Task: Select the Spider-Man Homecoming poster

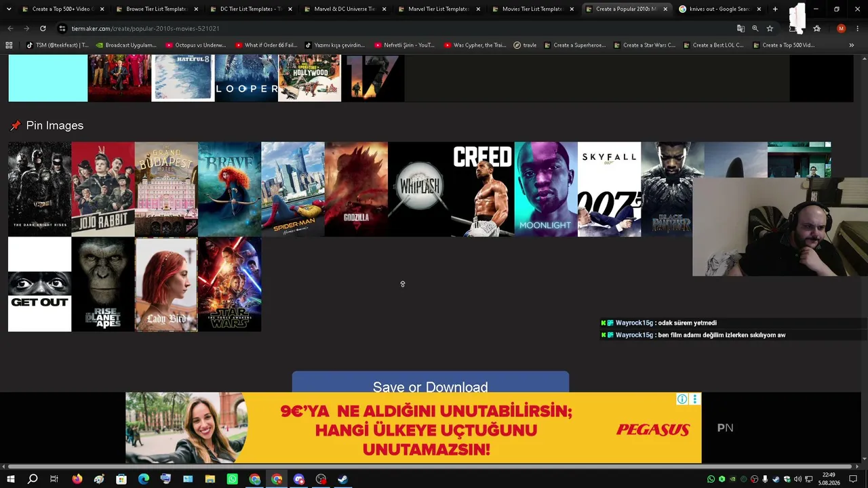Action: pyautogui.click(x=293, y=189)
